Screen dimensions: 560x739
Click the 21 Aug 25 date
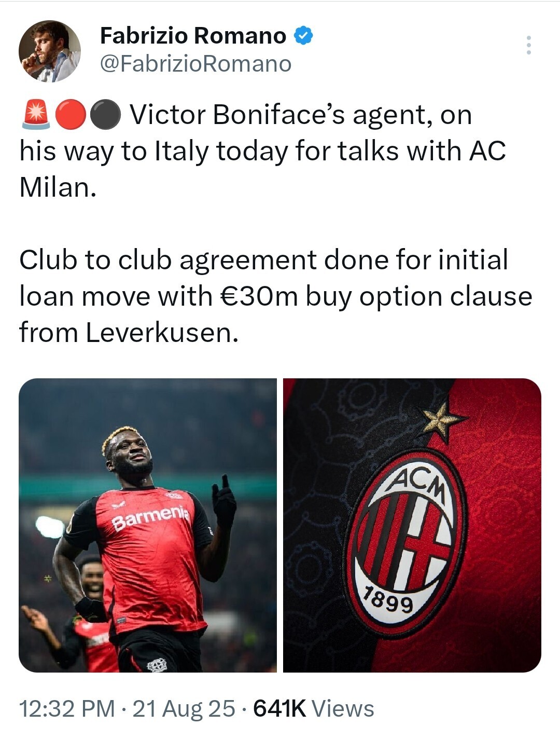pos(184,709)
